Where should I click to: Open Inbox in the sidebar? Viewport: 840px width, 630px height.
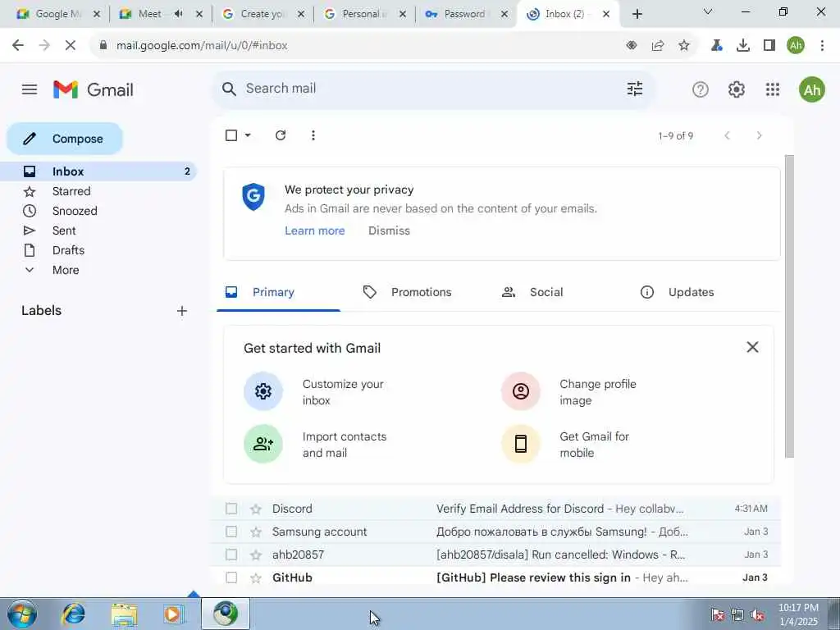98,171
